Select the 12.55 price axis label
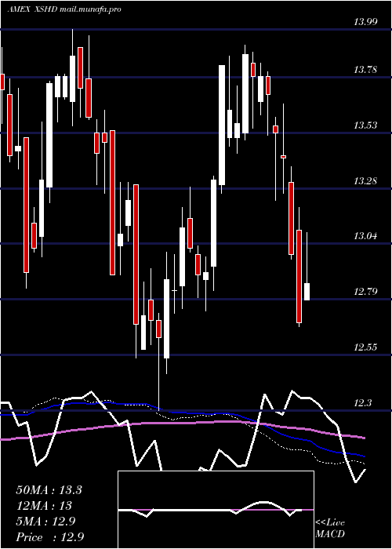The image size is (392, 549). point(365,347)
